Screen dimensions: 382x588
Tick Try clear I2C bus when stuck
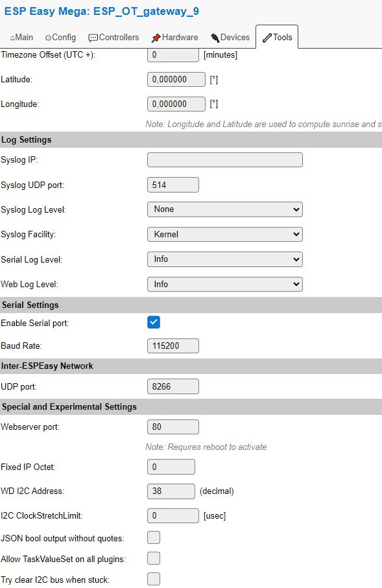(154, 579)
